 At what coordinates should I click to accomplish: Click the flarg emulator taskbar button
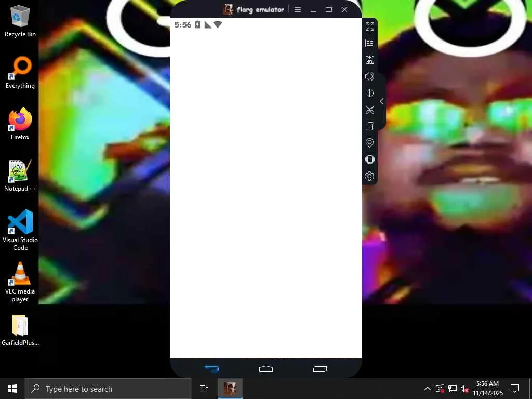(x=230, y=389)
